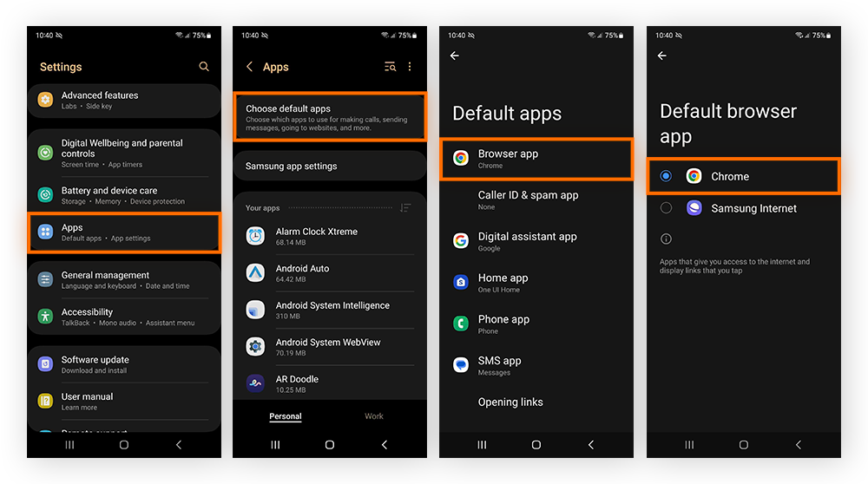Tap recents button in Apps screen nav bar
This screenshot has height=484, width=868.
275,445
